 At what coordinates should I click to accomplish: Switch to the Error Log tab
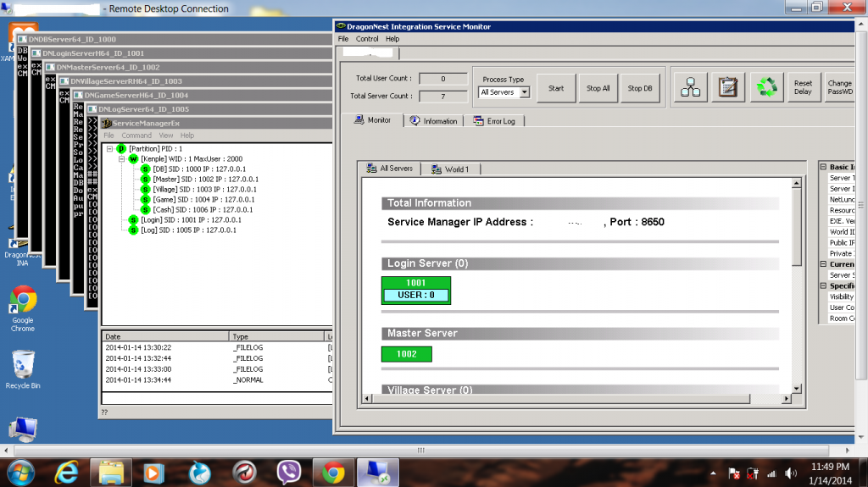pos(494,121)
